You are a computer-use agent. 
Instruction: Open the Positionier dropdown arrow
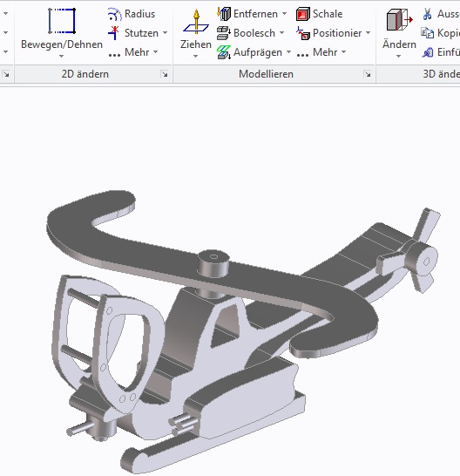[368, 32]
